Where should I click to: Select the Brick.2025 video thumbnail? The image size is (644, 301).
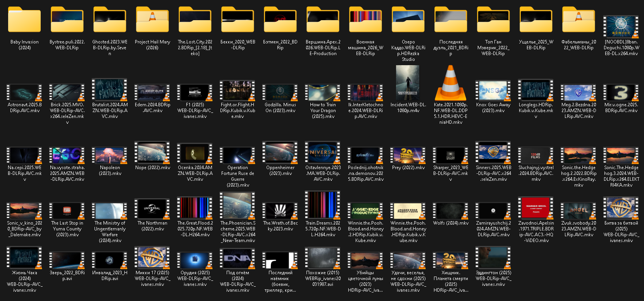(x=67, y=93)
